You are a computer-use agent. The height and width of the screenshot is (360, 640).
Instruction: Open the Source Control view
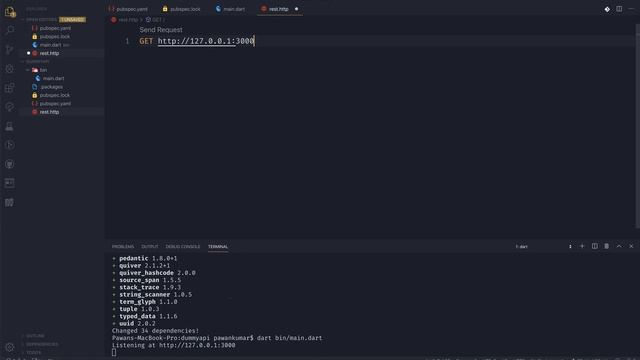10,49
